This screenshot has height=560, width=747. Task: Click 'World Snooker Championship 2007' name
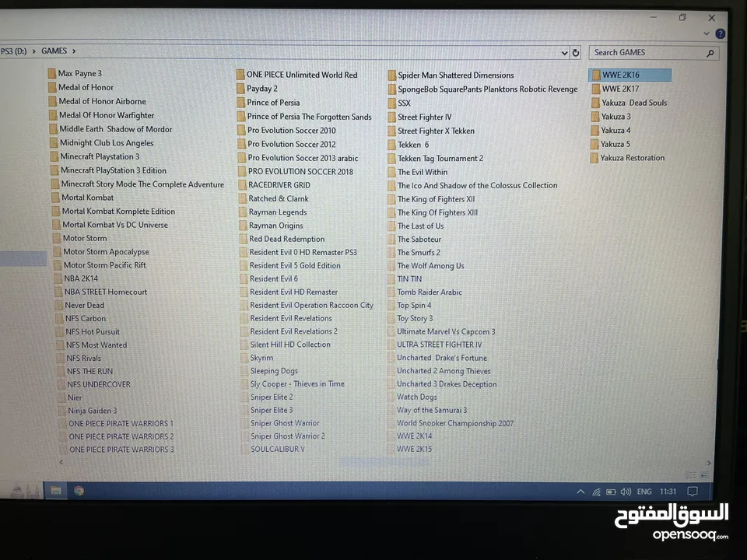click(455, 423)
